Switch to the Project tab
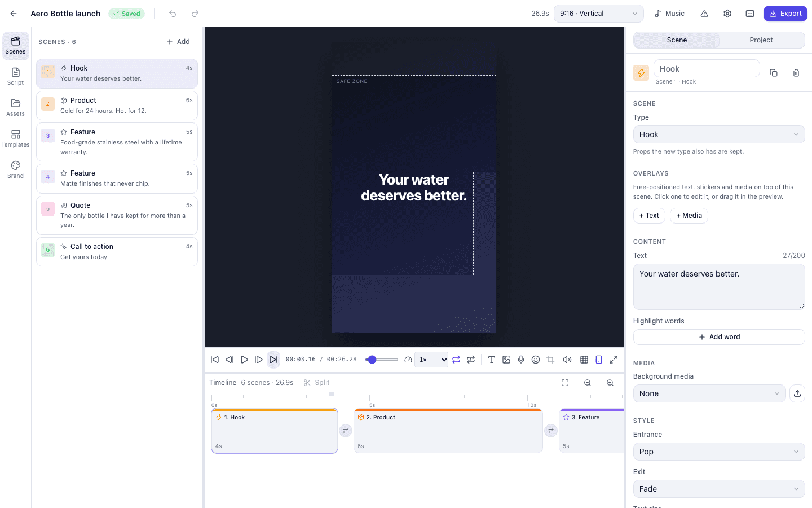812x508 pixels. coord(761,40)
